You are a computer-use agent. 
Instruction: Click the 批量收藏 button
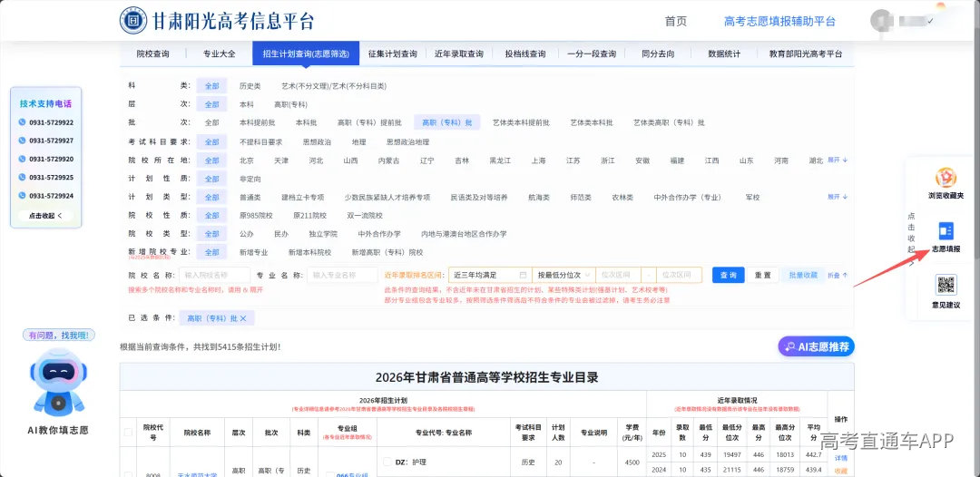pos(803,275)
